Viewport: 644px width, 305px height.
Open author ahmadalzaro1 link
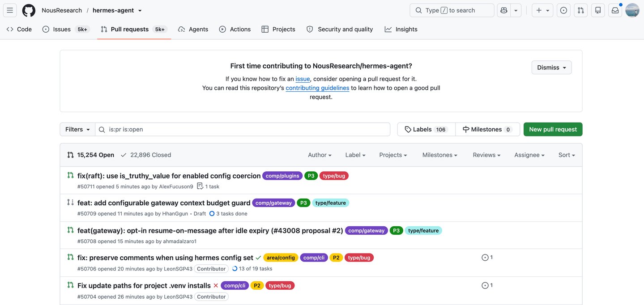[x=180, y=241]
